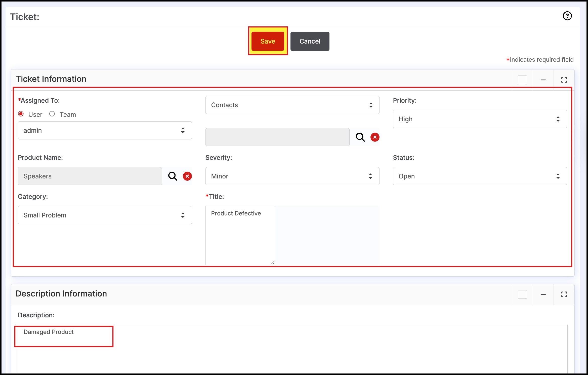Click the empty contact name field
Image resolution: width=588 pixels, height=375 pixels.
tap(277, 137)
